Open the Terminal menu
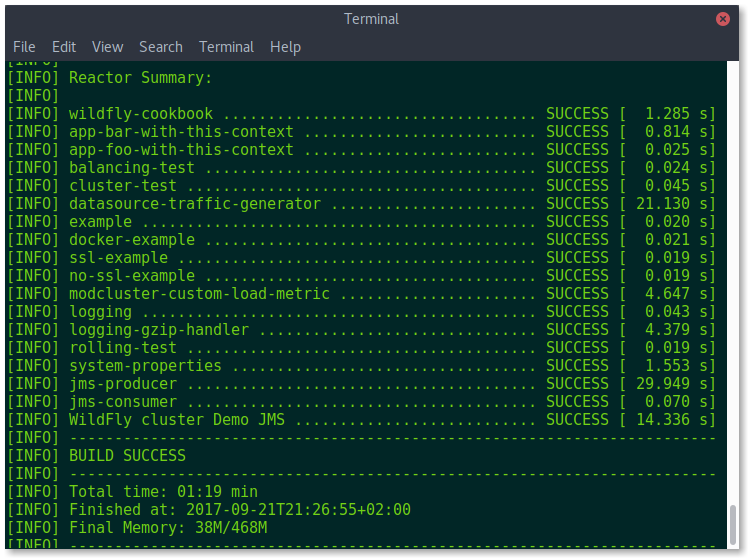Viewport: 748px width, 558px height. tap(226, 47)
